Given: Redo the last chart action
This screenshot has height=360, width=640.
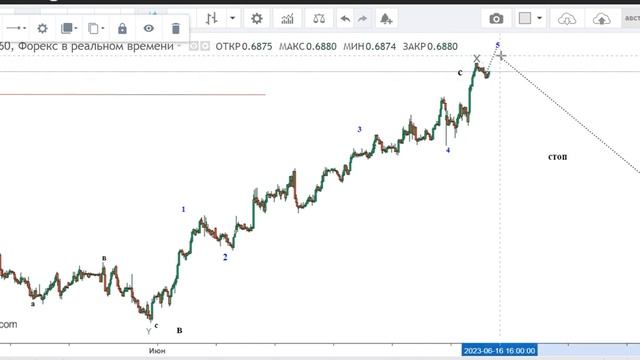Looking at the screenshot, I should click(362, 19).
